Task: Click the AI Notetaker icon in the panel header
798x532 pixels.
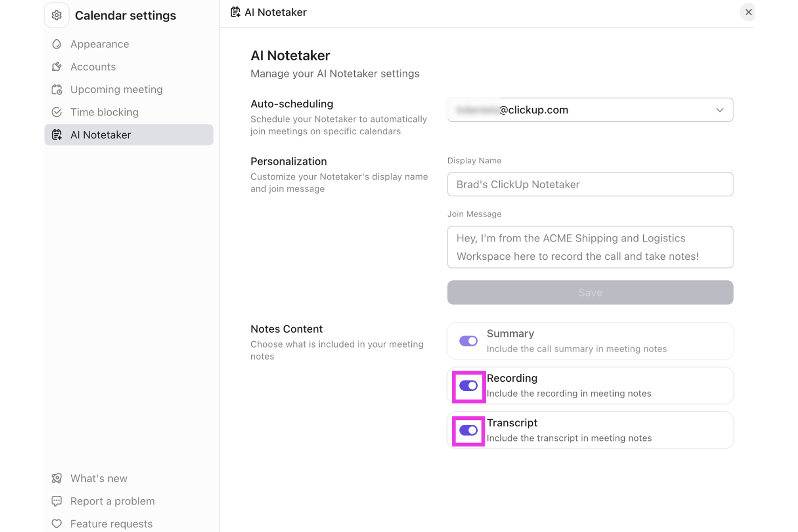Action: [x=235, y=11]
